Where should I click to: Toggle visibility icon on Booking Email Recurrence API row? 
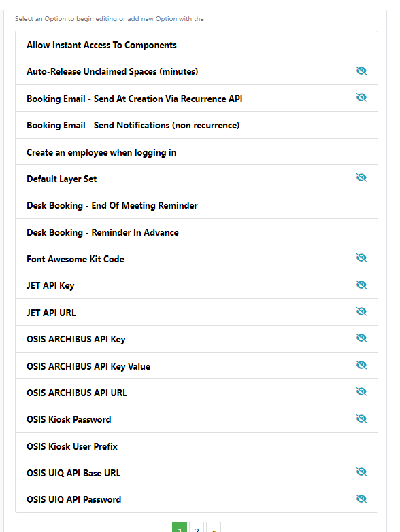pyautogui.click(x=361, y=98)
